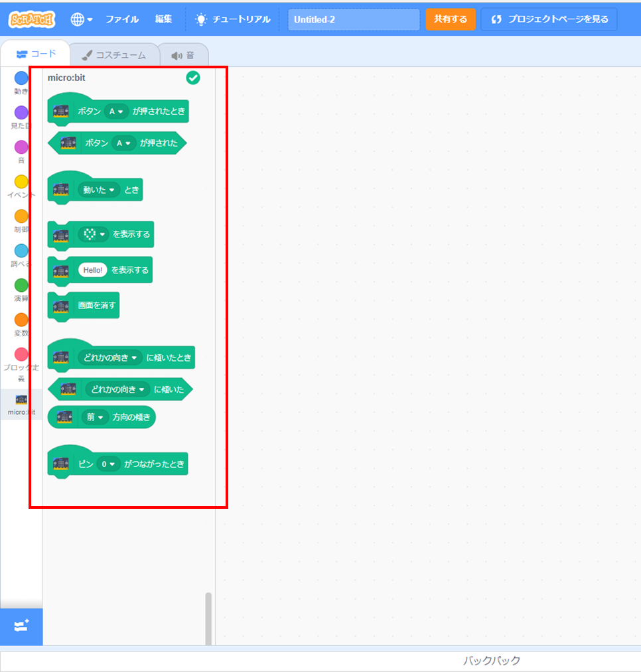This screenshot has width=641, height=672.
Task: Click the 方向の傾き label text
Action: (x=131, y=417)
